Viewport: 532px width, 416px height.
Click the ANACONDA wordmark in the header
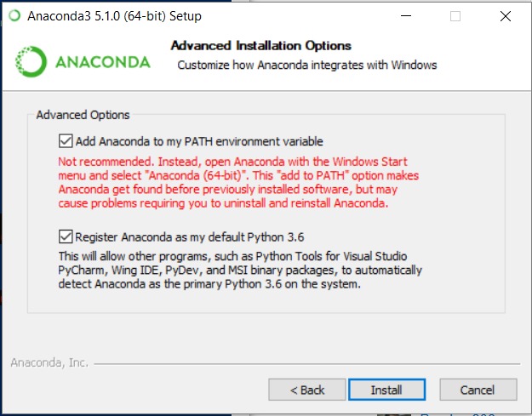coord(102,62)
